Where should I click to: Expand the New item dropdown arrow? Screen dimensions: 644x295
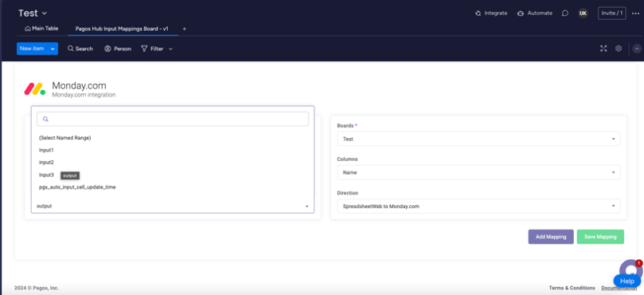pyautogui.click(x=53, y=49)
